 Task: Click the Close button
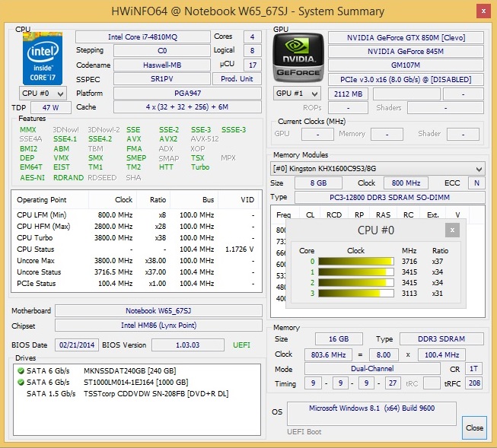tap(474, 427)
